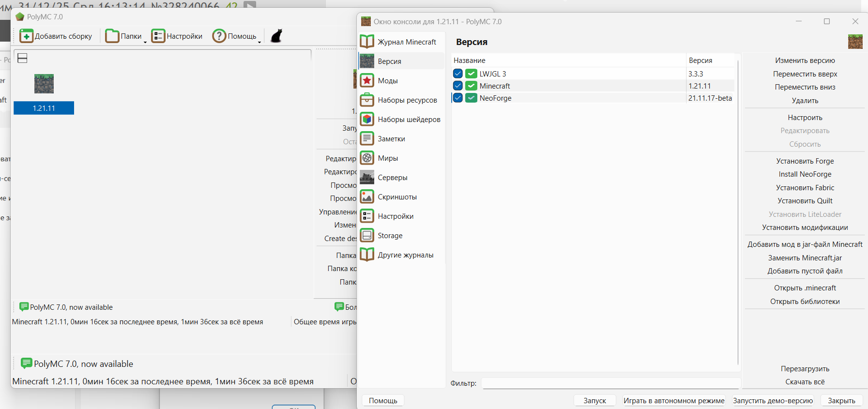Click the Запуск button

coord(594,401)
